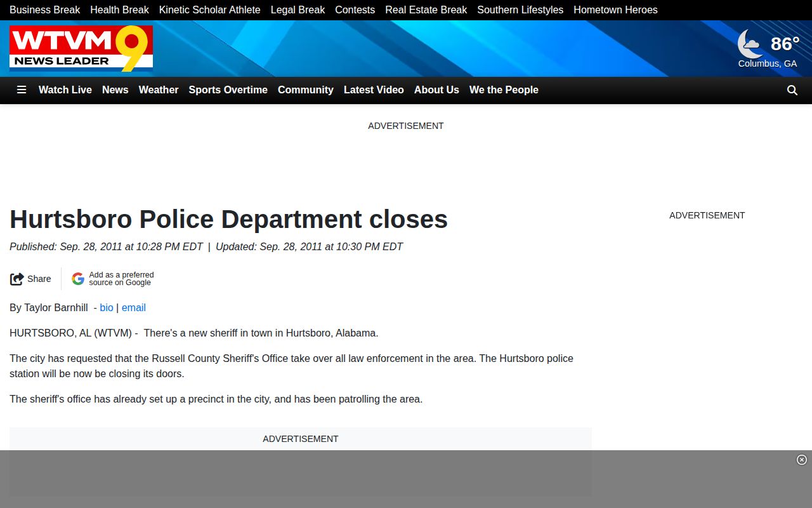Open Watch Live in the navigation
This screenshot has width=812, height=508.
point(65,90)
